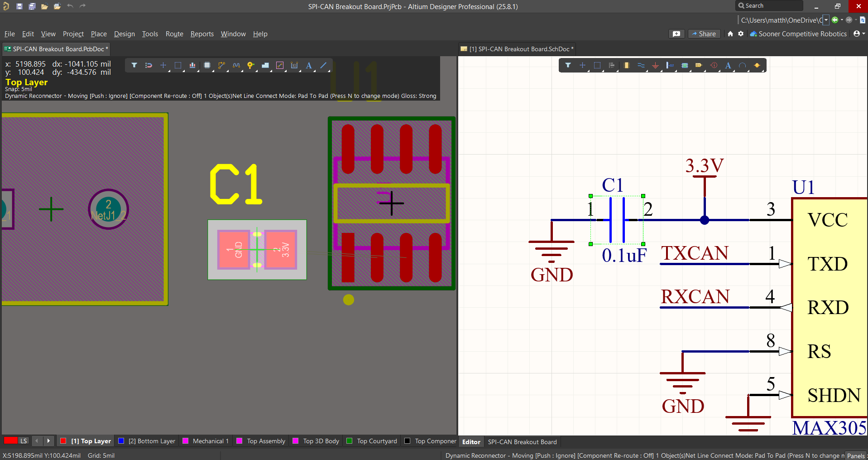Screen dimensions: 868x460
Task: Select the schematic place wire tool
Action: [x=641, y=65]
